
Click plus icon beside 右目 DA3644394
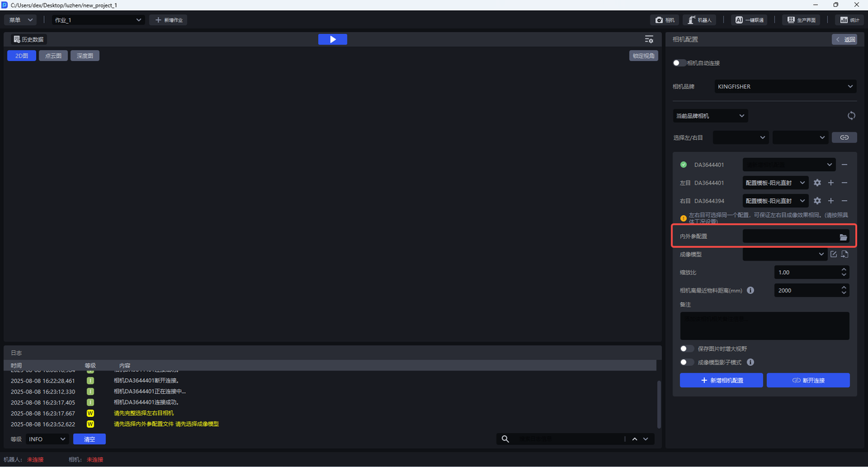pos(831,201)
